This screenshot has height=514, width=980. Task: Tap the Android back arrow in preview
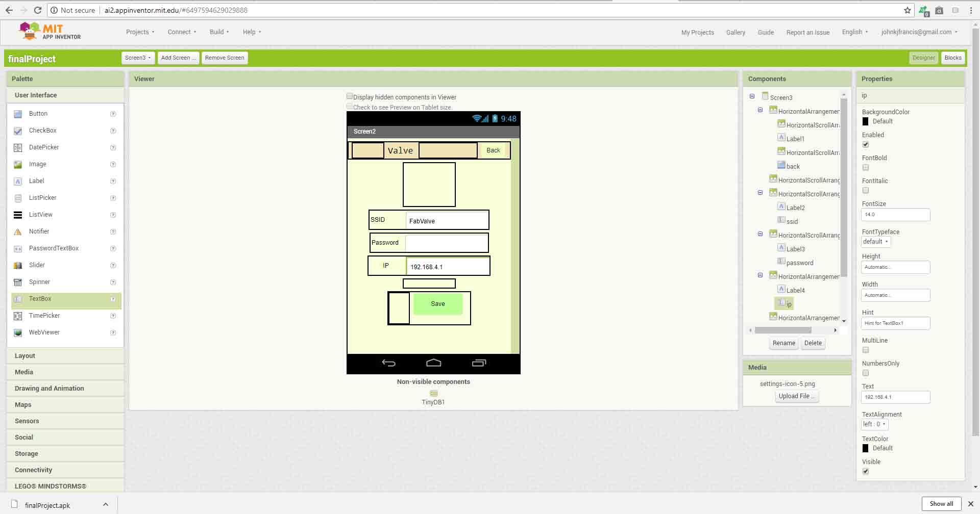tap(388, 363)
